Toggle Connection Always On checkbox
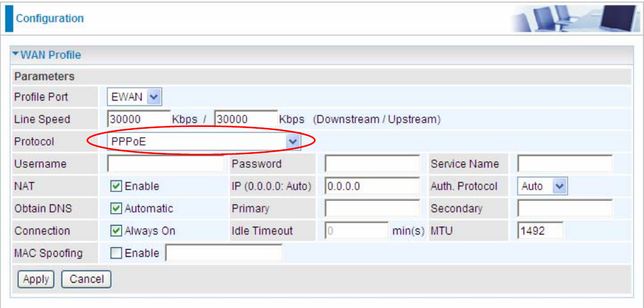Viewport: 644px width, 308px height. coord(116,231)
